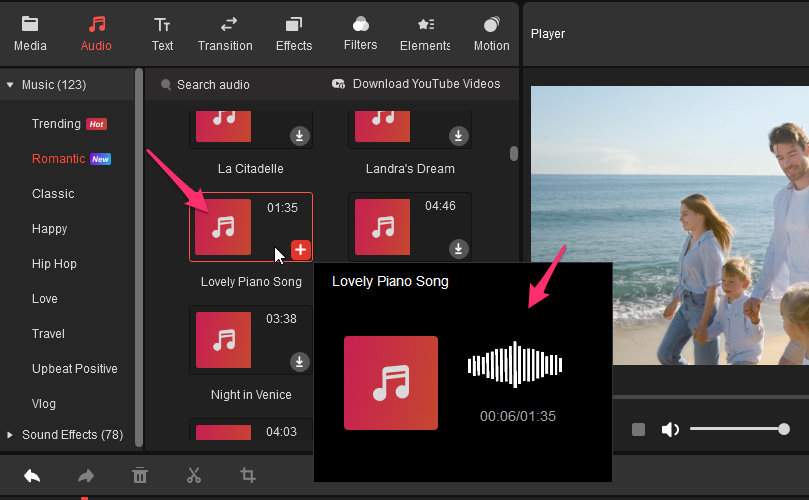Screen dimensions: 809x500
Task: Expand the Sound Effects (78) category
Action: [10, 435]
